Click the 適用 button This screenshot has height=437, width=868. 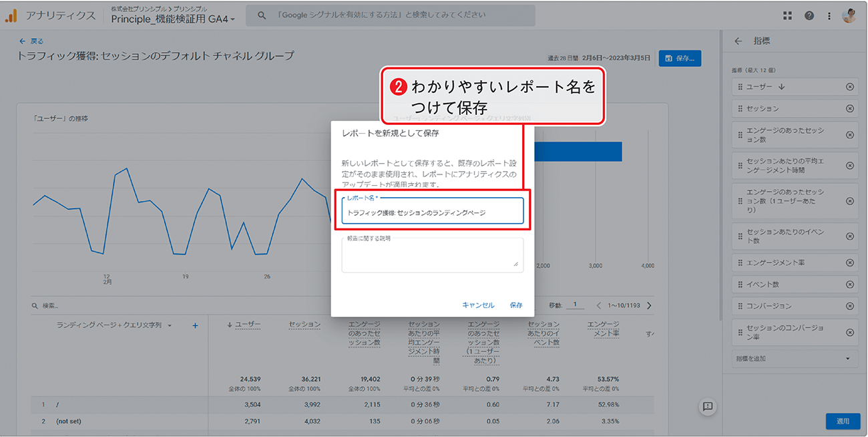click(x=843, y=421)
